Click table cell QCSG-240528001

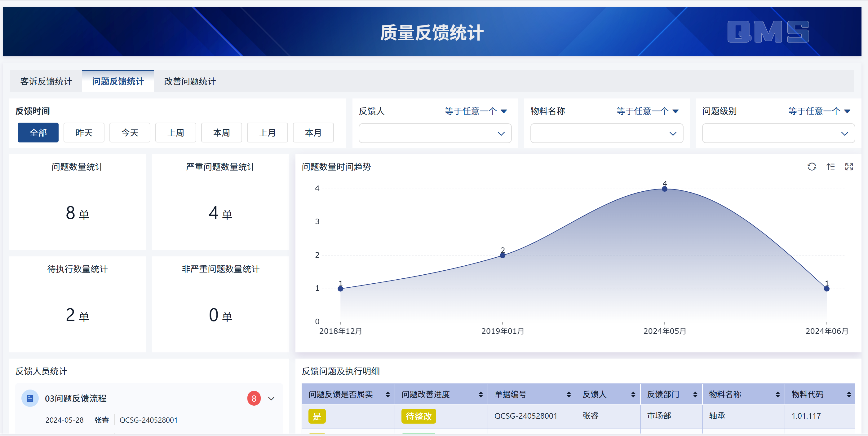tap(526, 416)
